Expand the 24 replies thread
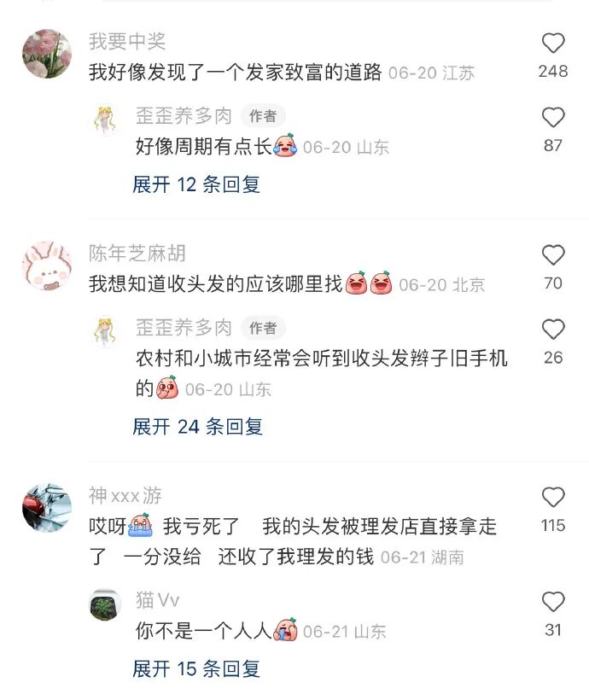This screenshot has height=700, width=589. click(197, 427)
